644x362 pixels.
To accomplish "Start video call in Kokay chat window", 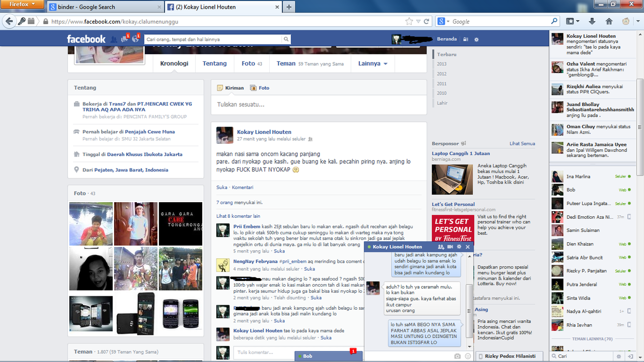I will coord(450,247).
